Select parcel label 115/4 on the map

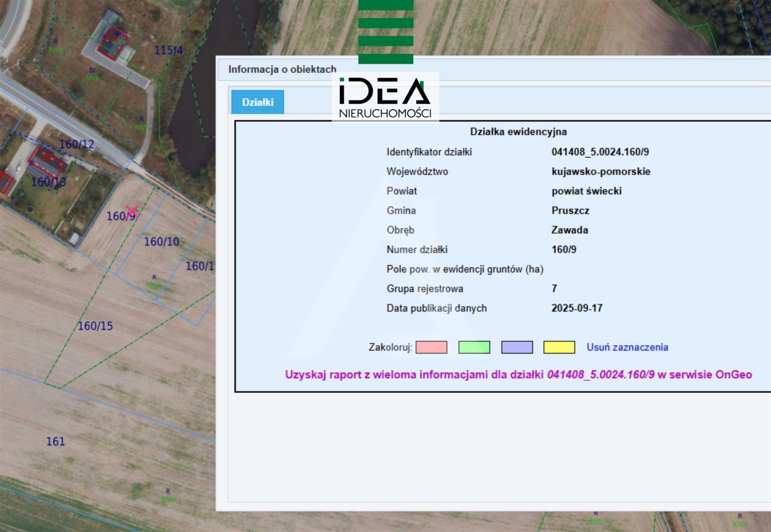tap(168, 51)
